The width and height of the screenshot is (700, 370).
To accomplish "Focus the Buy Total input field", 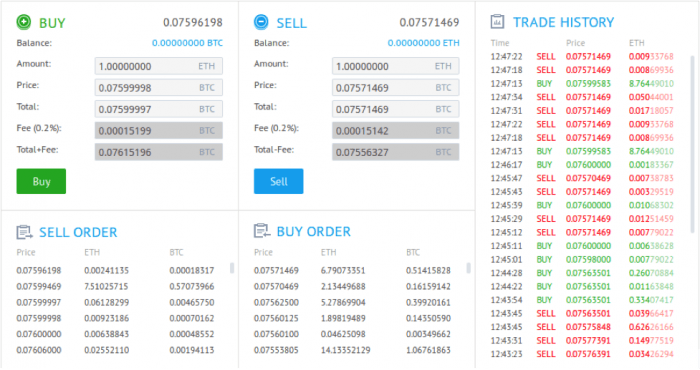I will coord(158,109).
